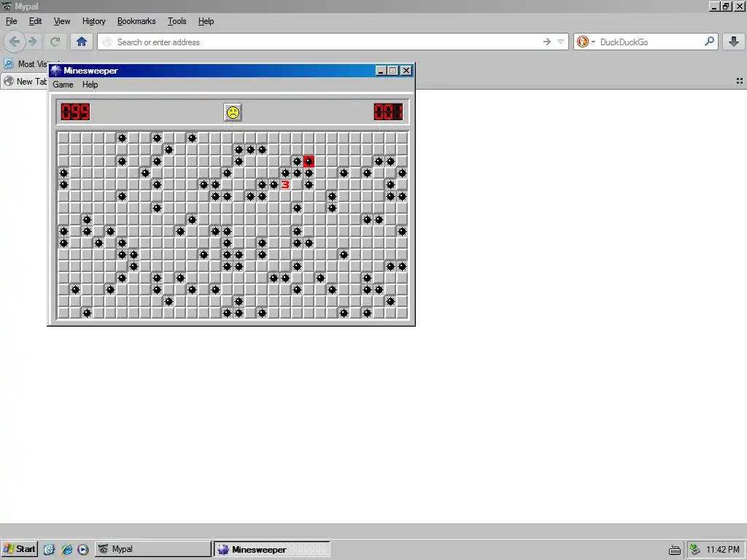Open the Edit menu in Mypal
Image resolution: width=747 pixels, height=560 pixels.
pyautogui.click(x=35, y=21)
